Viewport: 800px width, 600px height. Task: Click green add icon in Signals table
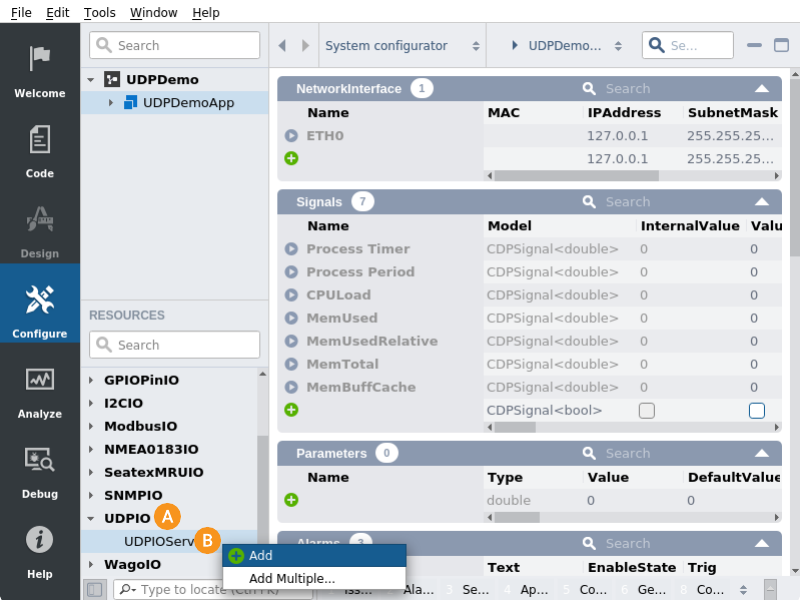click(291, 410)
